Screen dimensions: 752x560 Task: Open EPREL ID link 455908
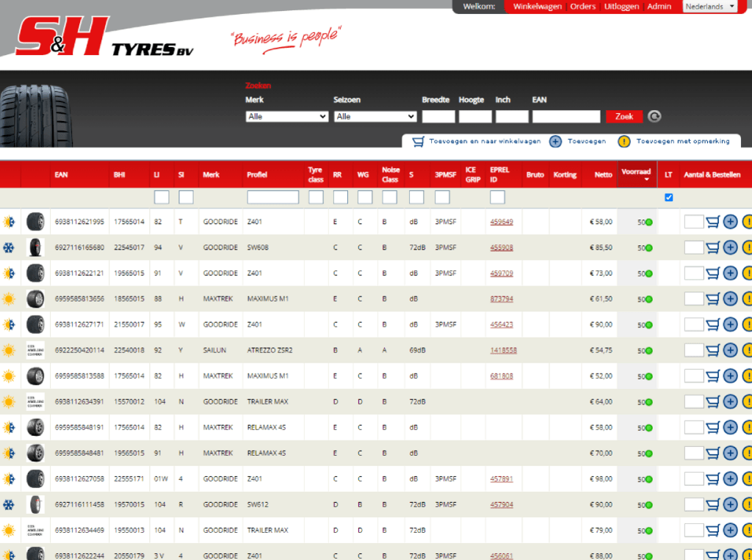[501, 247]
